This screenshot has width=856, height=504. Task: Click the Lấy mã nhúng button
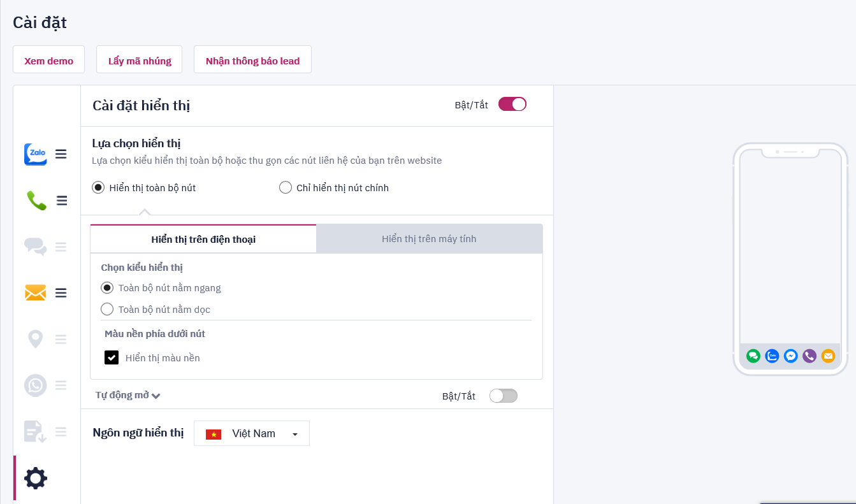pos(140,61)
